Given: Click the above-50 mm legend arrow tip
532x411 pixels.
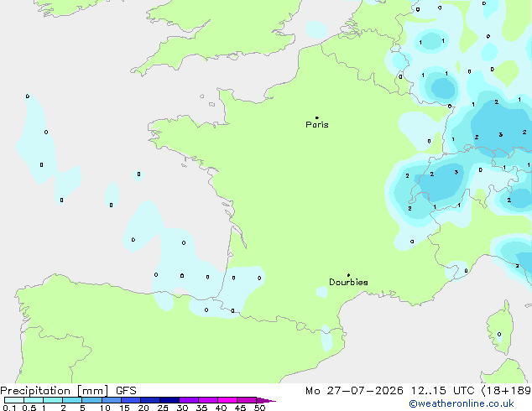Looking at the screenshot, I should (266, 400).
